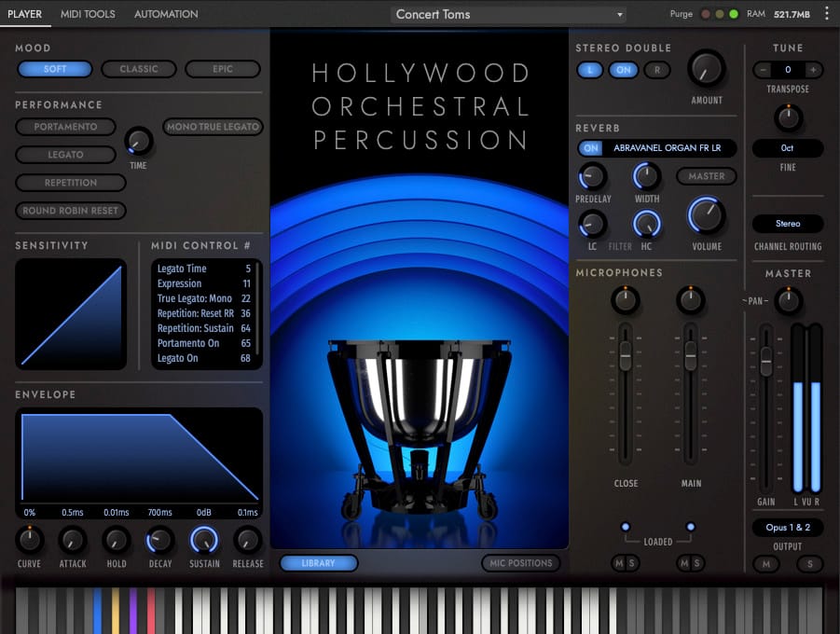Click the Envelope Attack knob
This screenshot has width=840, height=634.
click(73, 540)
